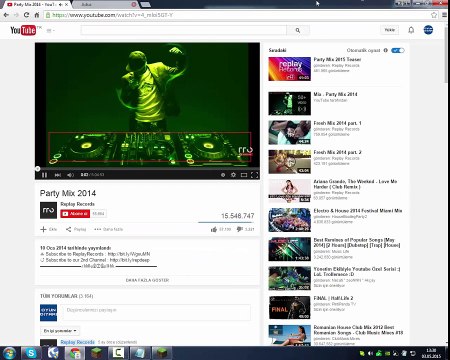
Task: Open comment sort dropdown
Action: pyautogui.click(x=60, y=331)
